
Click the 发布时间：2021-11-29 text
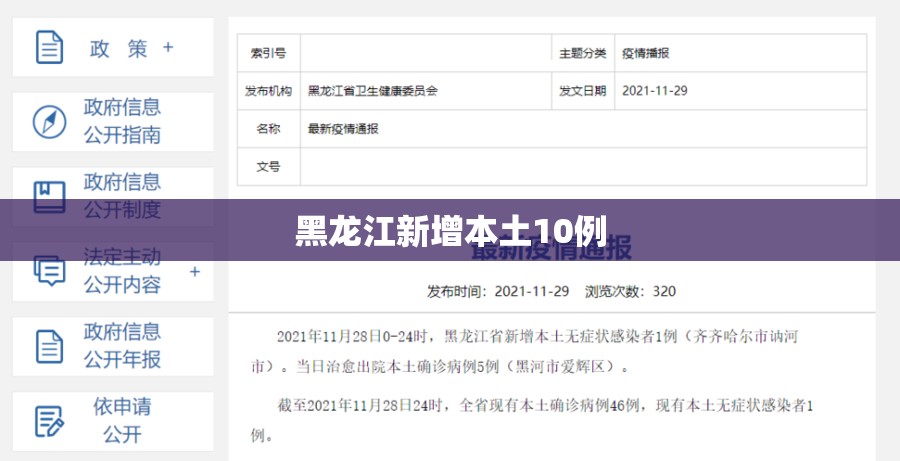click(498, 291)
